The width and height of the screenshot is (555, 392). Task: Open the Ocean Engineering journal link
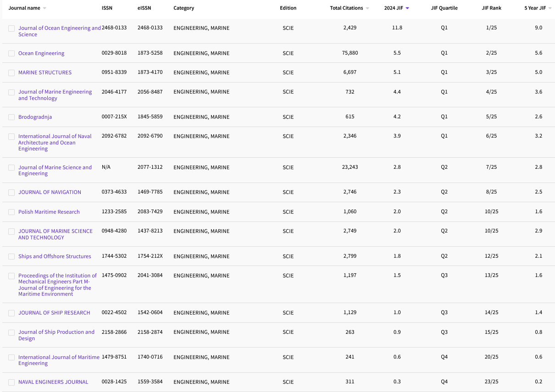tap(41, 53)
